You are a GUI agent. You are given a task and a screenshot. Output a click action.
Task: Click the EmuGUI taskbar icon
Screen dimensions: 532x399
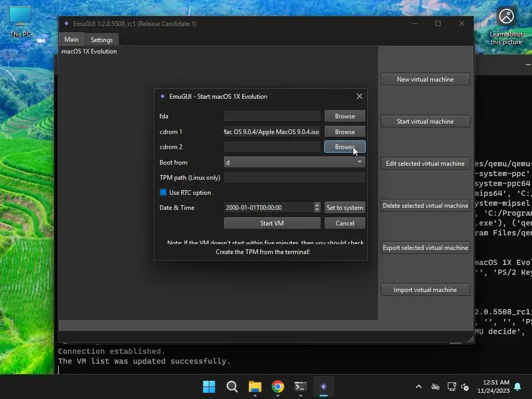324,387
